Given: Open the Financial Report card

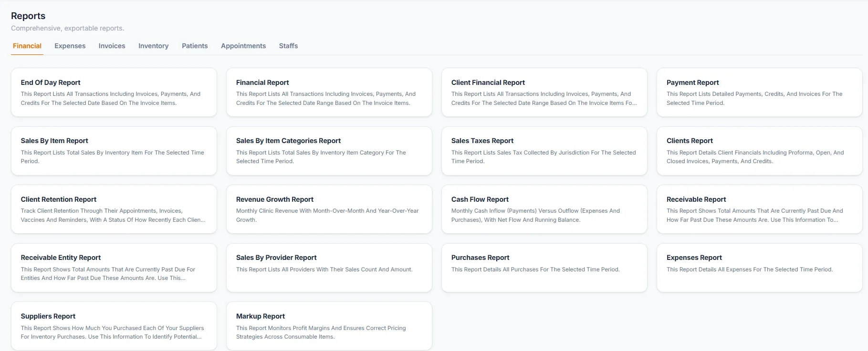Looking at the screenshot, I should point(329,92).
